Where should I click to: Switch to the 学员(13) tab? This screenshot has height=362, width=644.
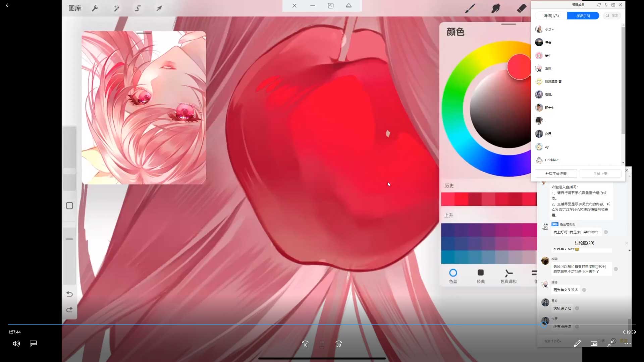tap(583, 16)
